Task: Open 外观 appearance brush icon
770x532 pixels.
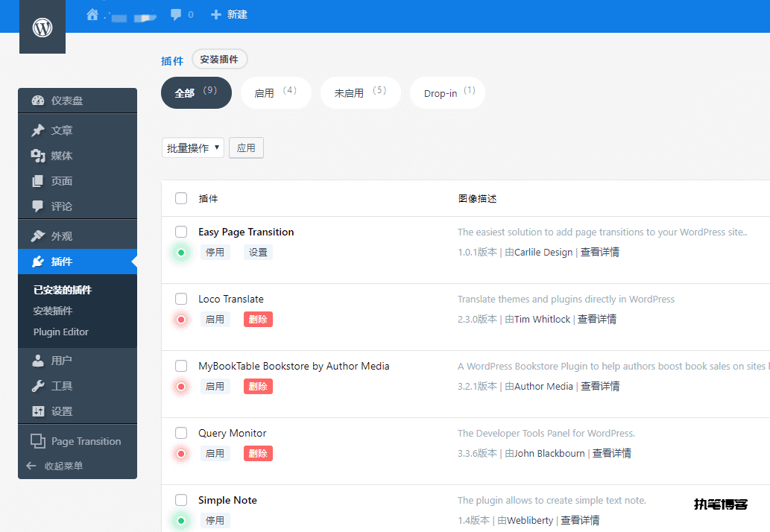Action: [38, 236]
